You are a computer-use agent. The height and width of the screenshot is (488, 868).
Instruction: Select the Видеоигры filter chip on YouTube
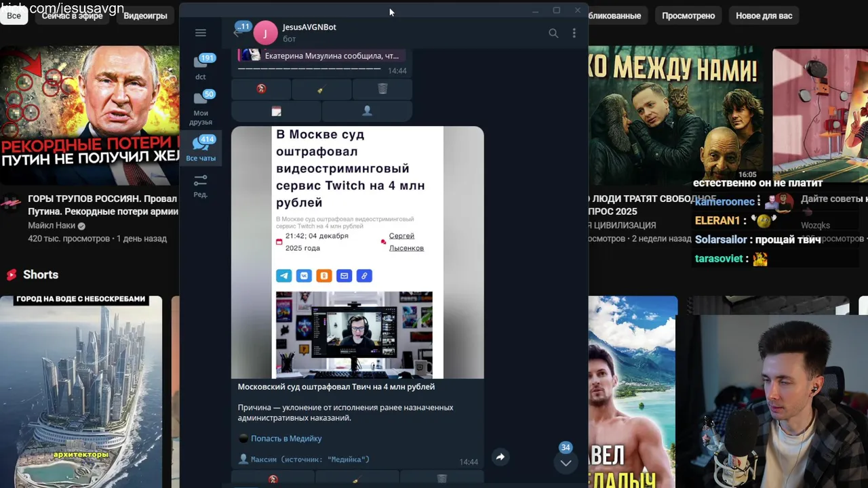[x=145, y=16]
